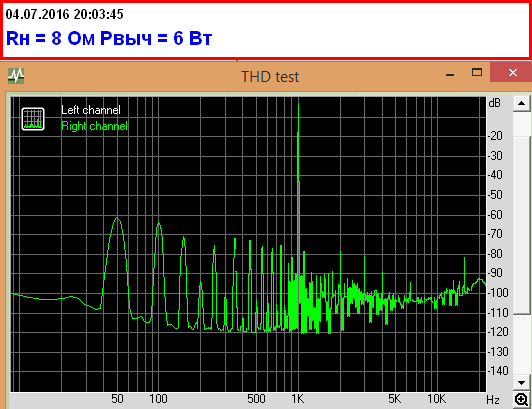
Task: Toggle the Left channel legend label
Action: tap(91, 110)
